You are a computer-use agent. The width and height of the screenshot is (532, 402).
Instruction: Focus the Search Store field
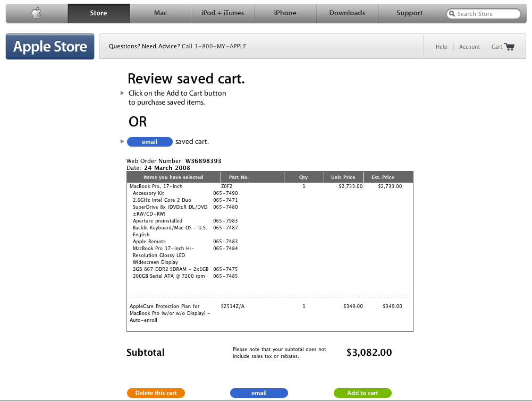[484, 14]
